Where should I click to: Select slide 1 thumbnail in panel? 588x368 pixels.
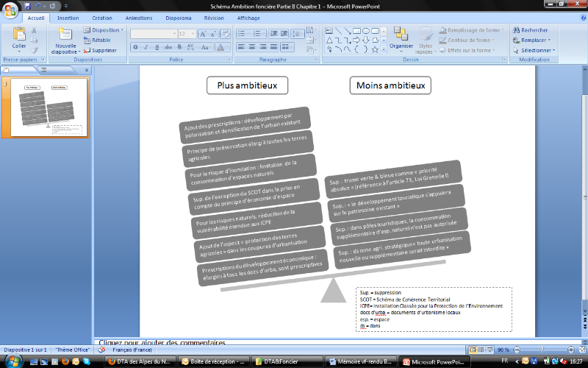click(49, 107)
